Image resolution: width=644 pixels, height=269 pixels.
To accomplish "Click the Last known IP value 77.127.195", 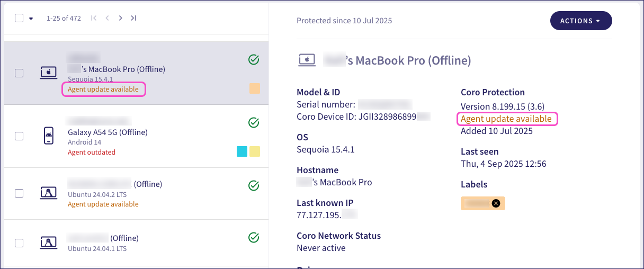I will click(x=327, y=215).
